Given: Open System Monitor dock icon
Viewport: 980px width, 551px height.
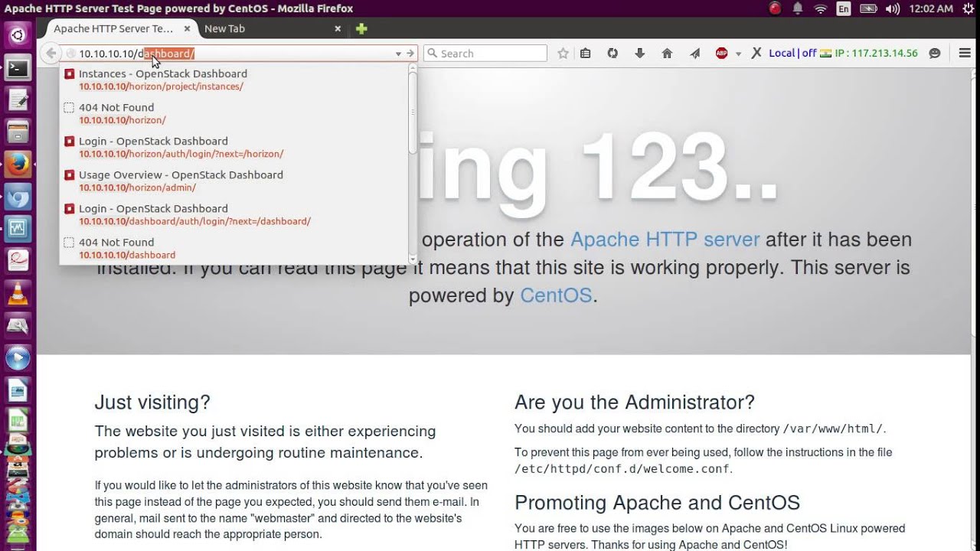Looking at the screenshot, I should (x=18, y=229).
